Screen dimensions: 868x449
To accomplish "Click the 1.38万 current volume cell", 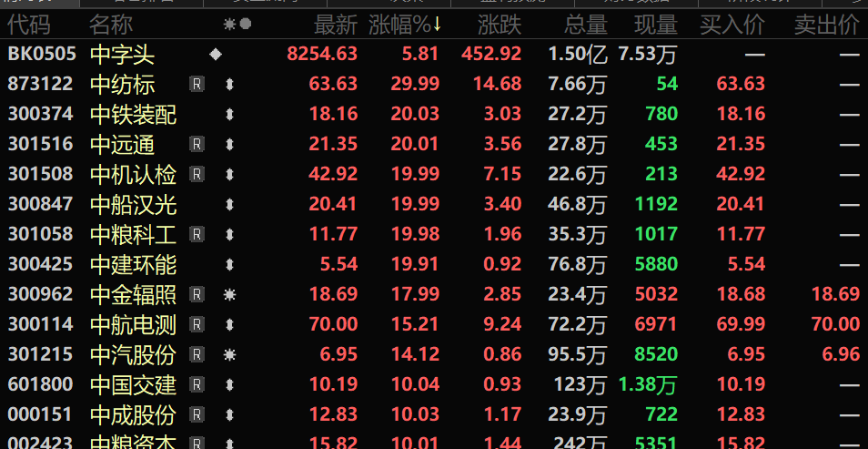I will point(648,383).
